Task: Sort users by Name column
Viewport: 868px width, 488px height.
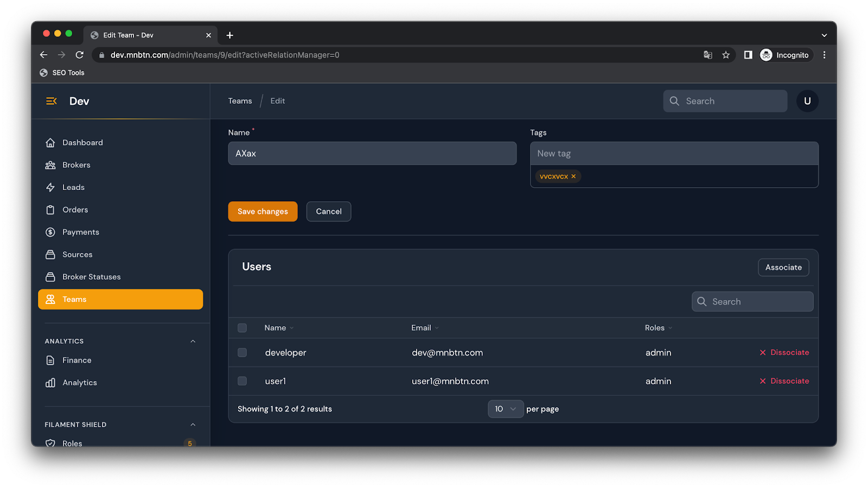Action: click(x=279, y=328)
